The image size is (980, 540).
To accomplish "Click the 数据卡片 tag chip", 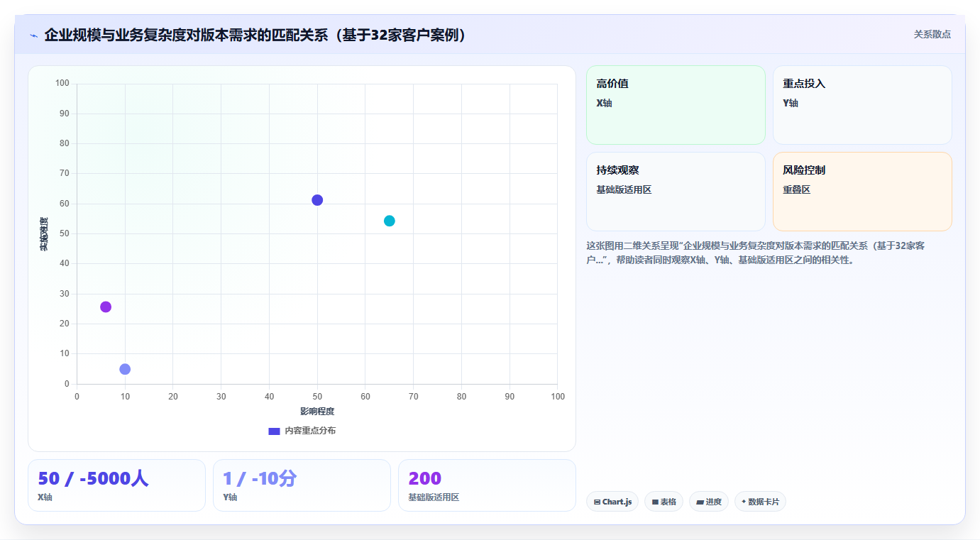I will tap(760, 502).
